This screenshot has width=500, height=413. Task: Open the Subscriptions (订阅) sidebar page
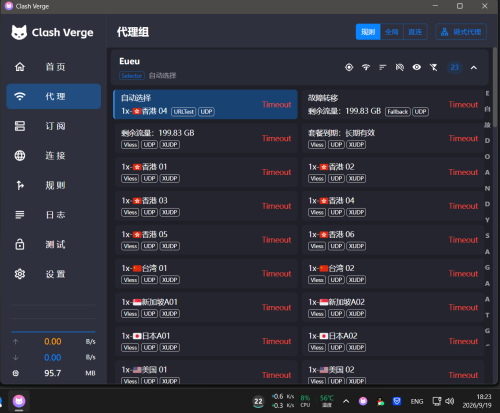tap(53, 126)
